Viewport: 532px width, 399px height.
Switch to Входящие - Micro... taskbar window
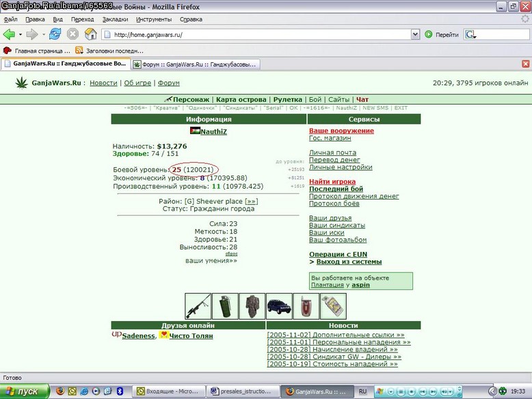(x=168, y=391)
